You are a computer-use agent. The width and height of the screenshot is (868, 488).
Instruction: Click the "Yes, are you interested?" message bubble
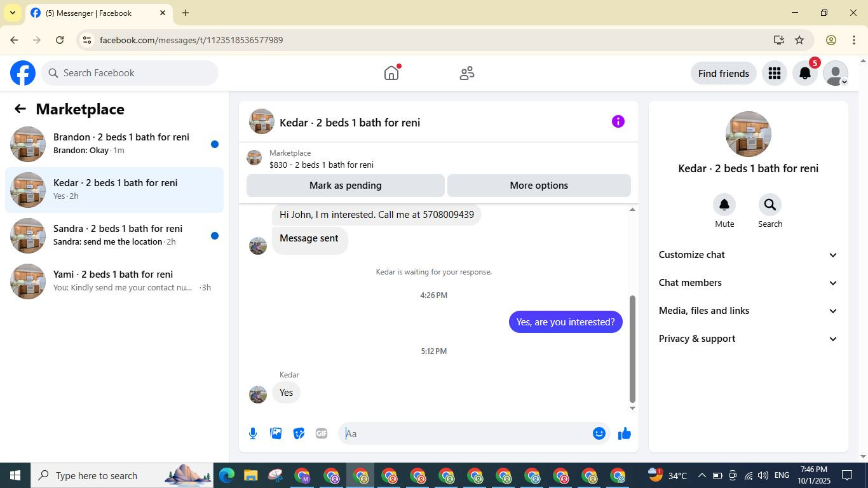[566, 322]
